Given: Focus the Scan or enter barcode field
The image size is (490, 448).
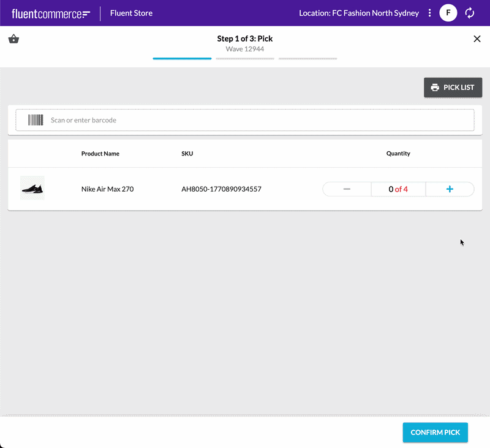Looking at the screenshot, I should (245, 120).
